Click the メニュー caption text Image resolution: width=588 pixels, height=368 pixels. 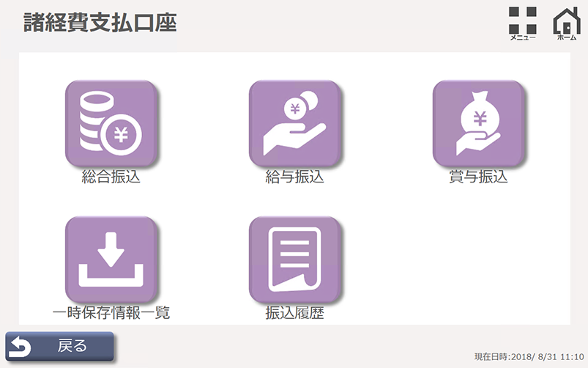click(523, 37)
